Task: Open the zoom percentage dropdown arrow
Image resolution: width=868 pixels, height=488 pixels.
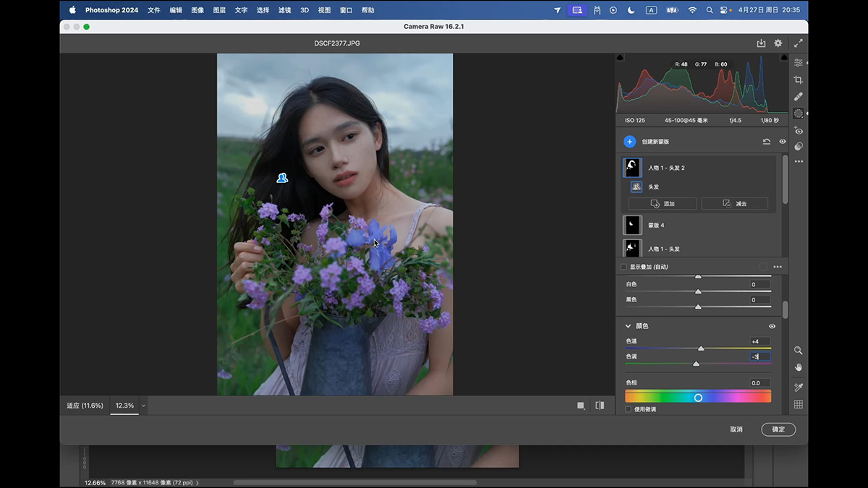Action: click(143, 406)
